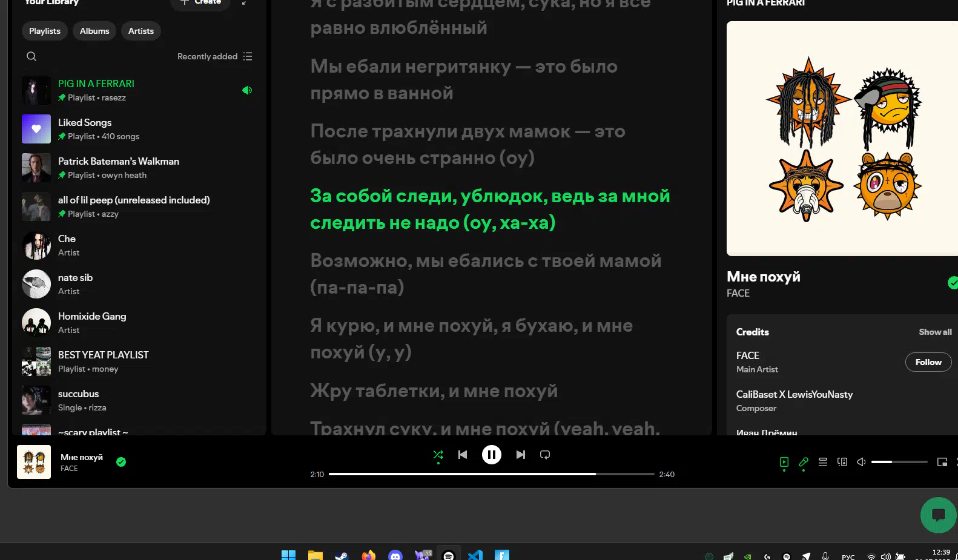Click the large album artwork in the Now Playing panel
The image size is (958, 560).
click(842, 139)
